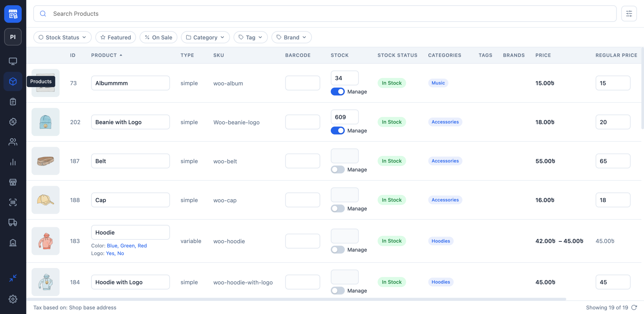This screenshot has height=314, width=644.
Task: Filter by Featured products
Action: click(116, 37)
